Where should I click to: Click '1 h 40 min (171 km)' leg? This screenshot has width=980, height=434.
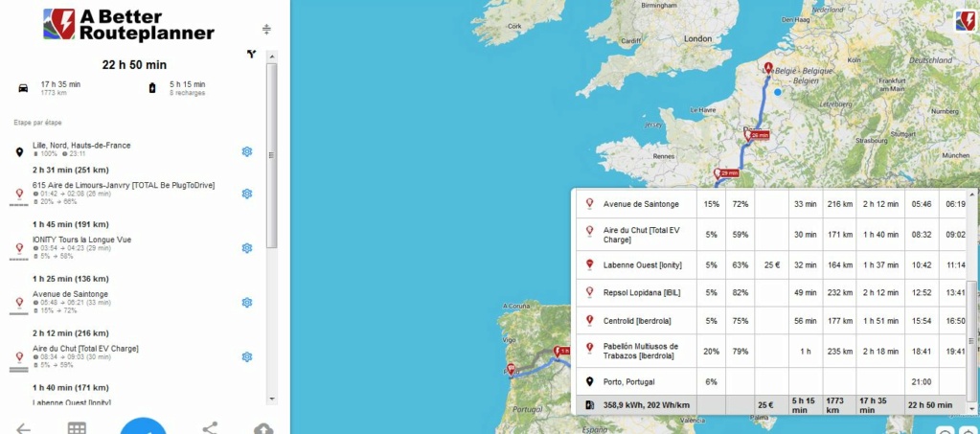pyautogui.click(x=71, y=388)
